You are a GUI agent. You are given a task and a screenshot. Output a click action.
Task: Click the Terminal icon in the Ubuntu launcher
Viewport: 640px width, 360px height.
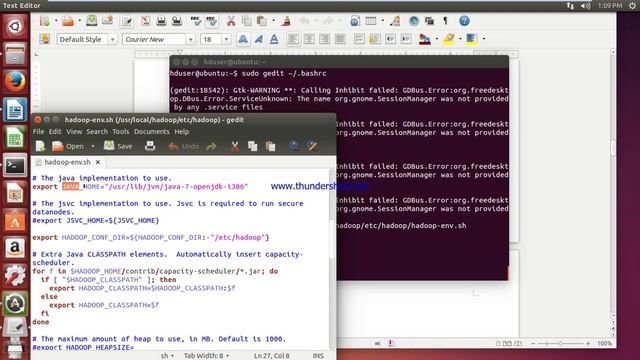click(15, 165)
